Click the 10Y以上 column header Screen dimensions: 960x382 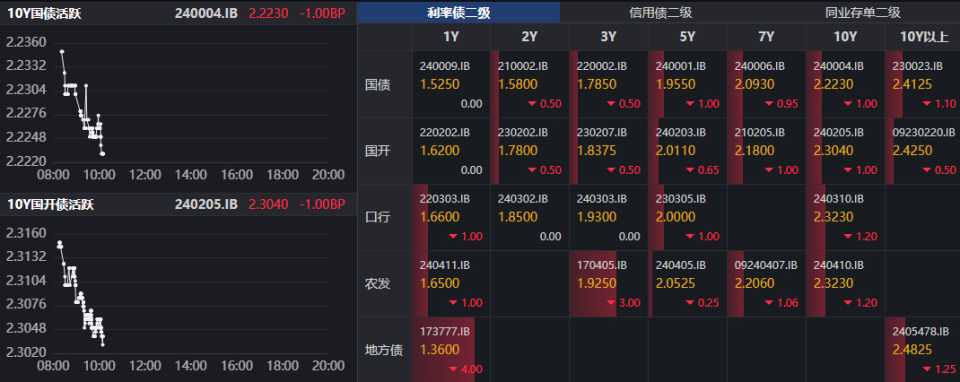[x=924, y=37]
